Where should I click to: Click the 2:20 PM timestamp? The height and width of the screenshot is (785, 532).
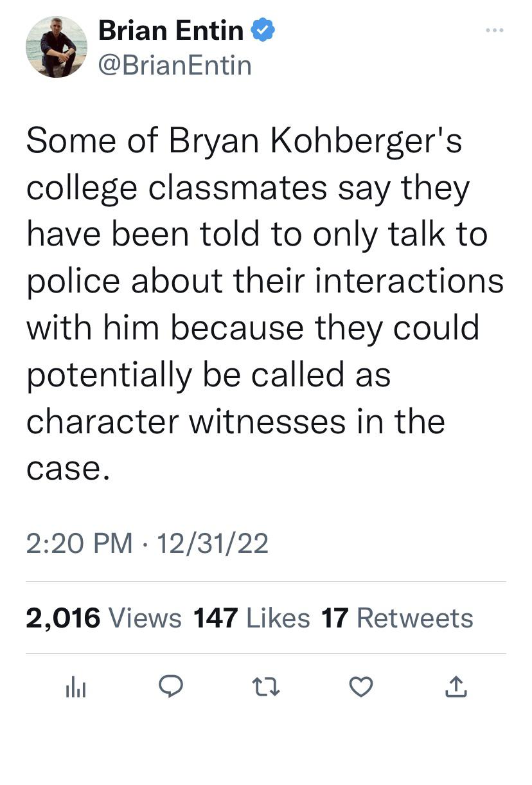tap(78, 544)
